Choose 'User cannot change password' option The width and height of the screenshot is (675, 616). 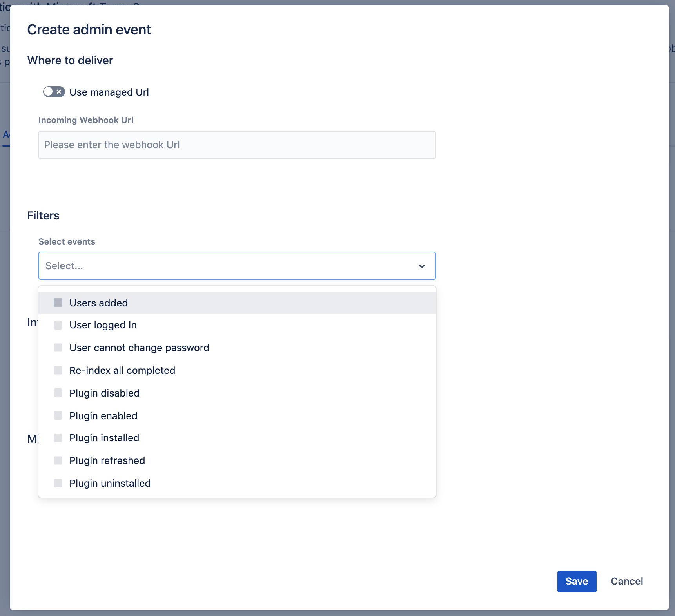[139, 348]
